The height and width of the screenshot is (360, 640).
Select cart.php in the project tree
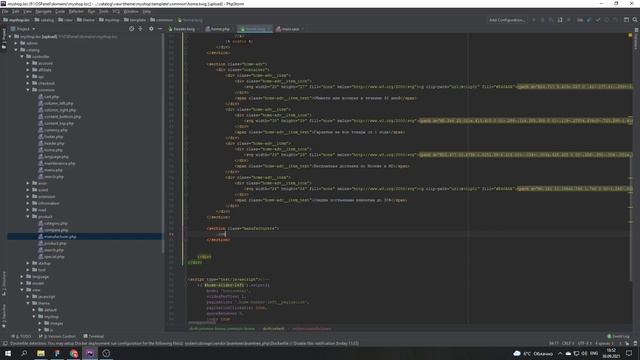49,97
